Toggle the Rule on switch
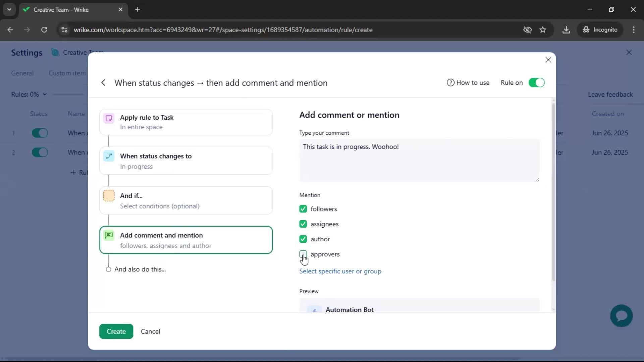 [536, 83]
